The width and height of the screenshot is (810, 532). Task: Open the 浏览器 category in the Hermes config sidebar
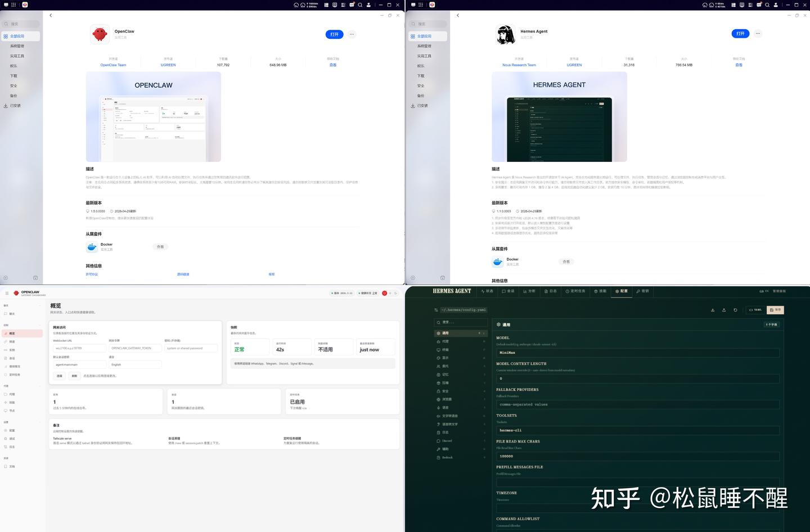pos(460,399)
